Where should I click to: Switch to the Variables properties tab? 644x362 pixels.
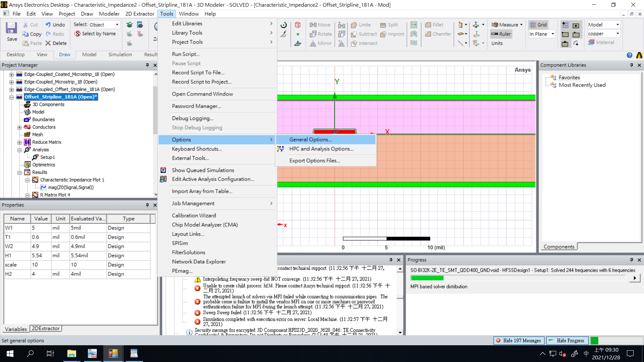(x=16, y=329)
